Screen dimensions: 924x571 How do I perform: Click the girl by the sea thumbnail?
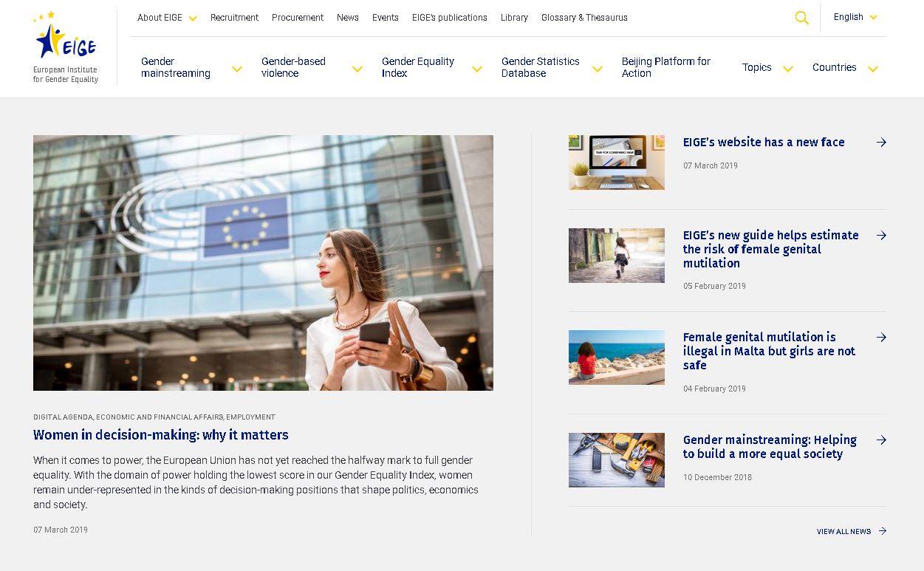pyautogui.click(x=617, y=358)
